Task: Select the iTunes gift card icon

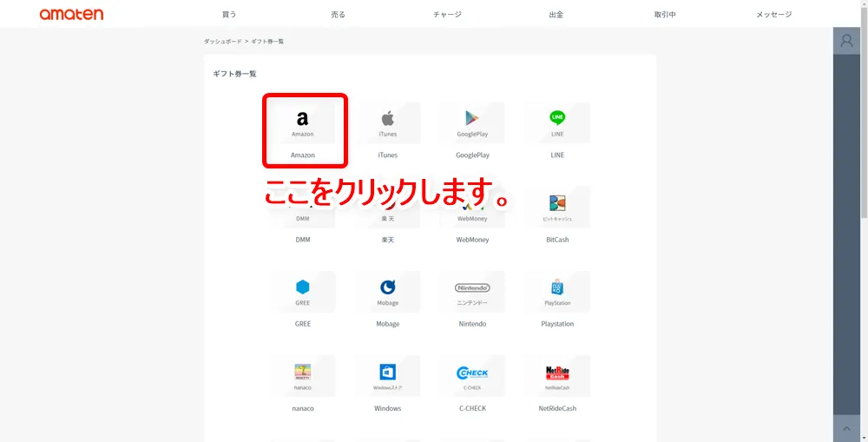Action: pyautogui.click(x=387, y=123)
